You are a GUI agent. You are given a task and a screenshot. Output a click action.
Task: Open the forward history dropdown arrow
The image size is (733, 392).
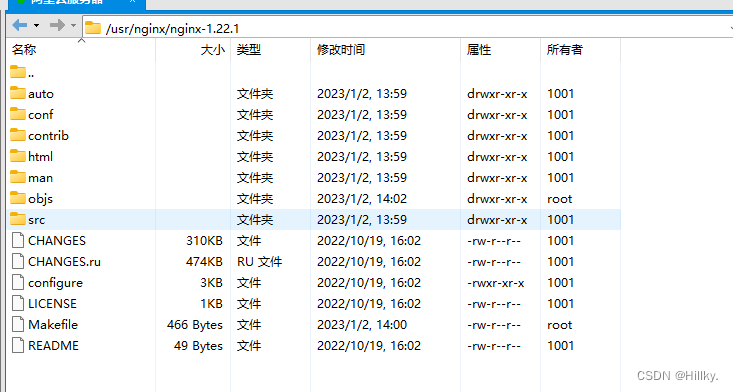(x=73, y=25)
